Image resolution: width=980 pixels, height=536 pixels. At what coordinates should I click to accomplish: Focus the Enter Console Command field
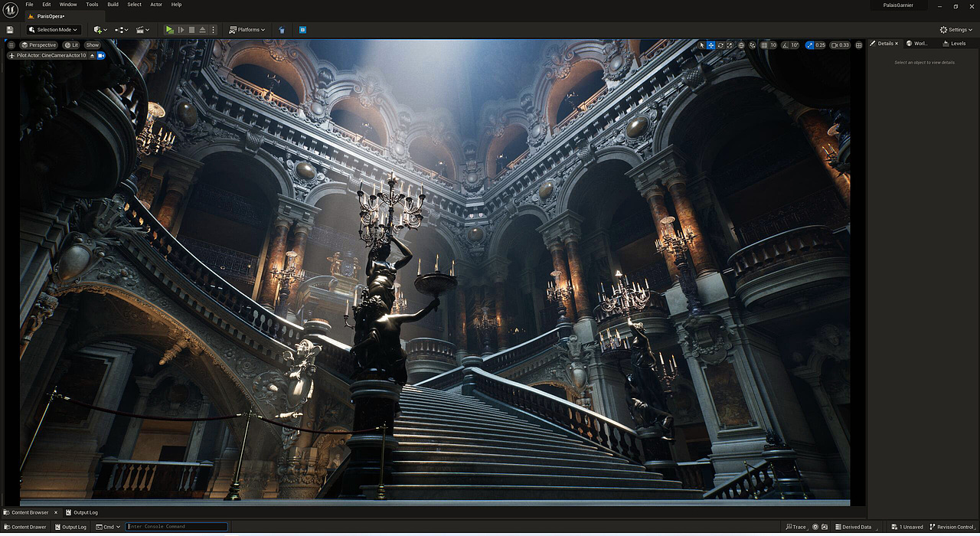point(176,527)
